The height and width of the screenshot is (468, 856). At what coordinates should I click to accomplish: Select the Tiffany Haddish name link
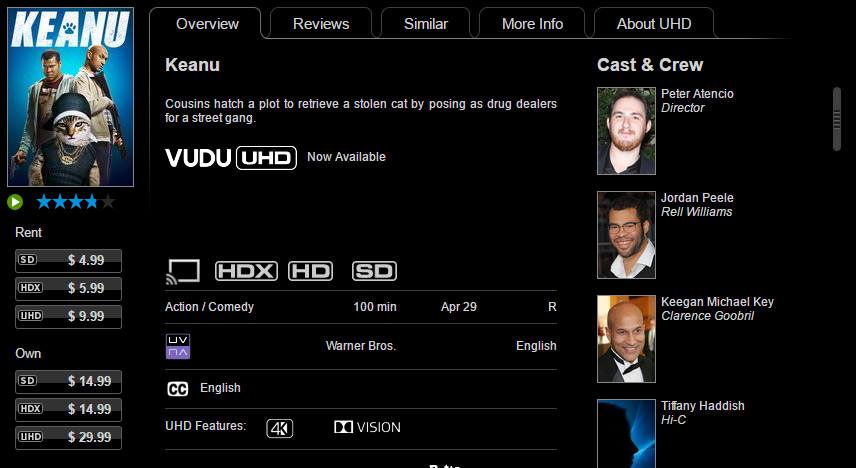(703, 406)
